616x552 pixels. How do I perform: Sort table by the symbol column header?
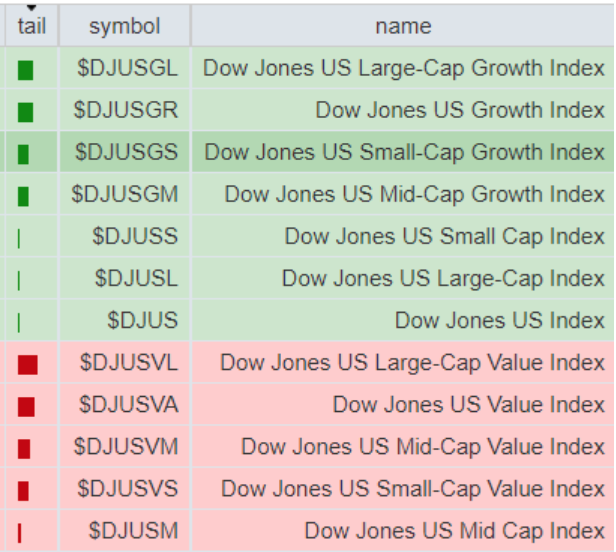pyautogui.click(x=124, y=26)
